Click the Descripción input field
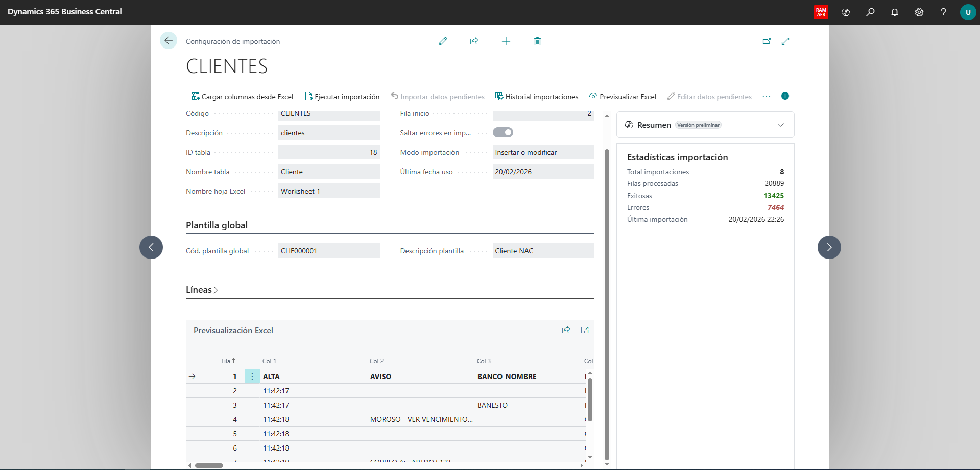The width and height of the screenshot is (980, 470). point(329,133)
